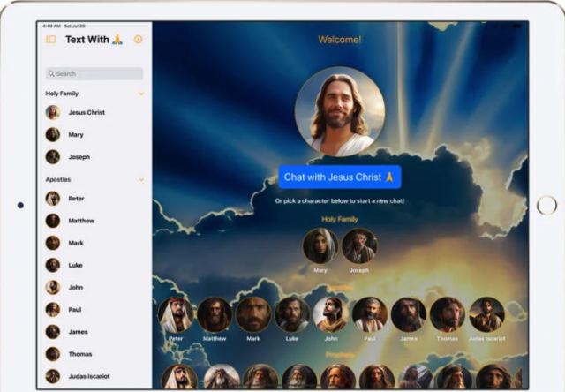Select Luke in the sidebar list
565x392 pixels.
pyautogui.click(x=75, y=265)
